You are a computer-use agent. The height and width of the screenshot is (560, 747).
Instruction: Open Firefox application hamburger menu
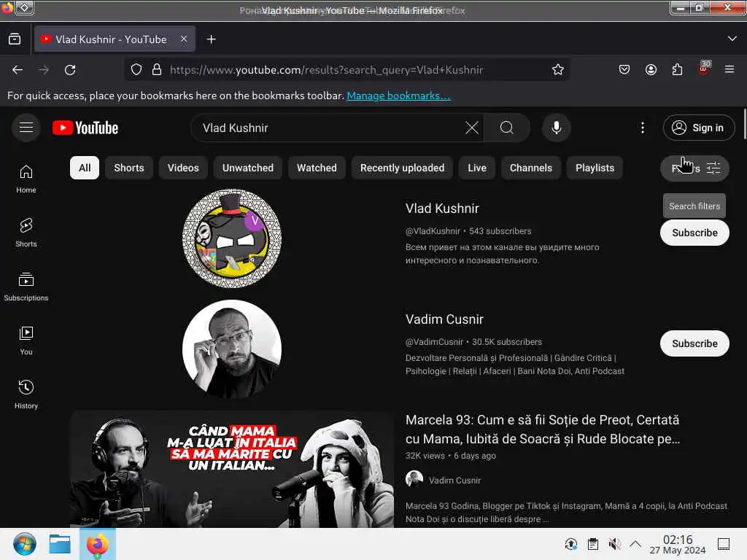[x=729, y=70]
